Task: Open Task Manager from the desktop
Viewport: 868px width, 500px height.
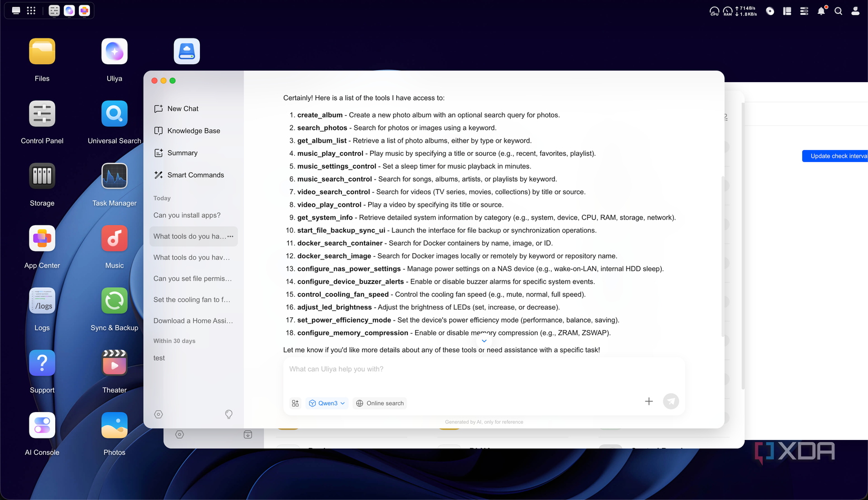Action: (x=114, y=176)
